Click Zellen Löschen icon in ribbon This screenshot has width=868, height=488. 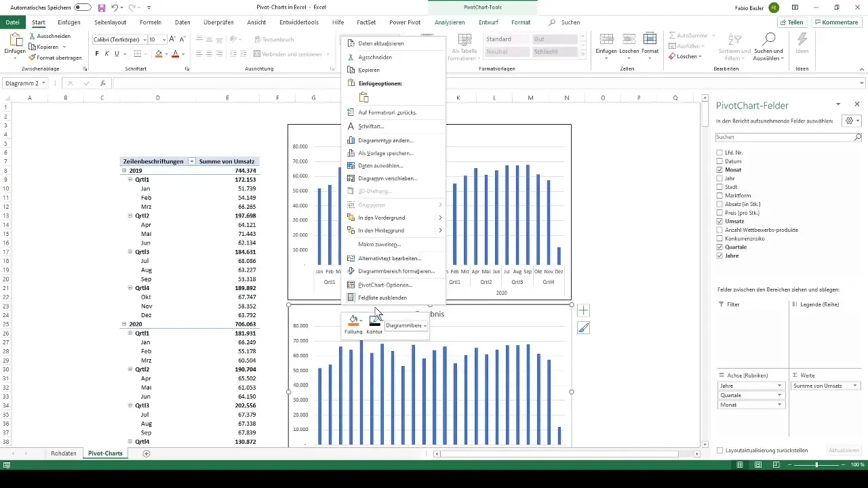(629, 39)
